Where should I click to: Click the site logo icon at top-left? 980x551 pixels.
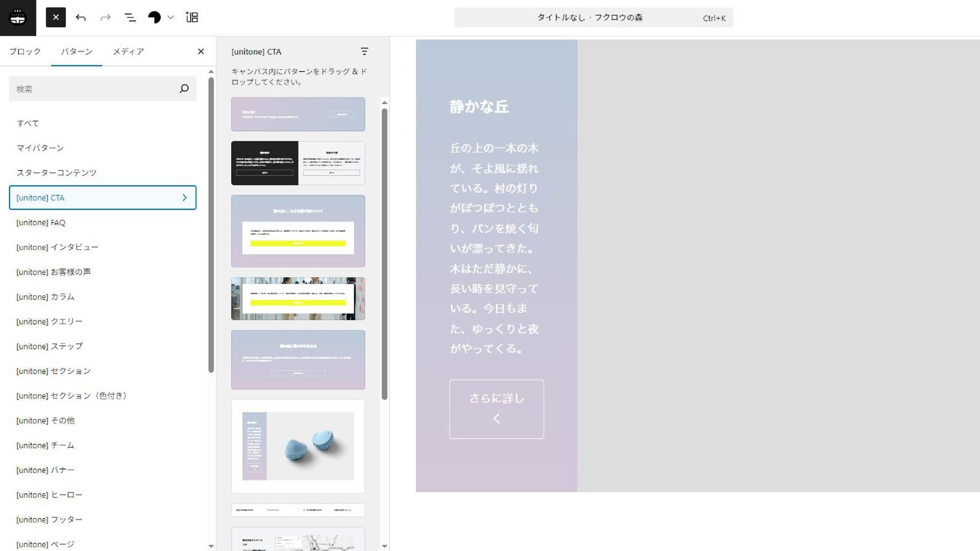point(18,18)
